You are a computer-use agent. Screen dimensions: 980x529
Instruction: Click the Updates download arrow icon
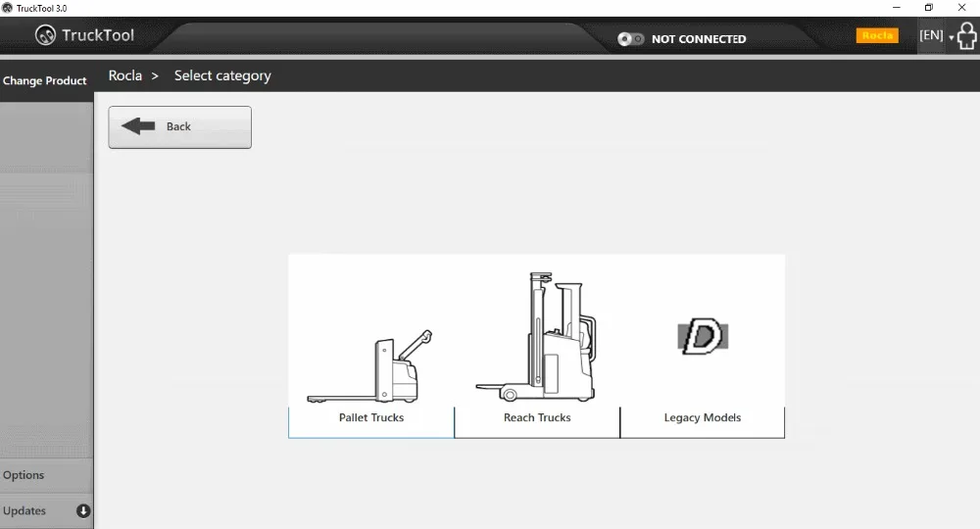tap(83, 511)
